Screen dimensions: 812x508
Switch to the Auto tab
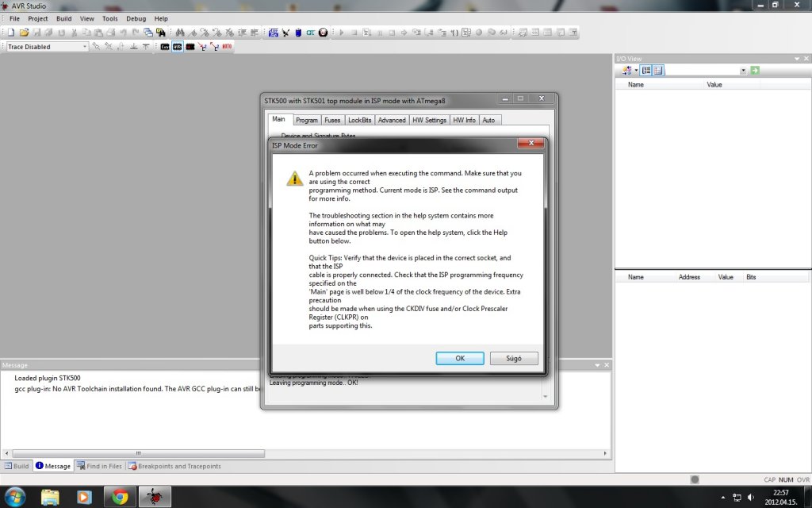click(x=488, y=121)
